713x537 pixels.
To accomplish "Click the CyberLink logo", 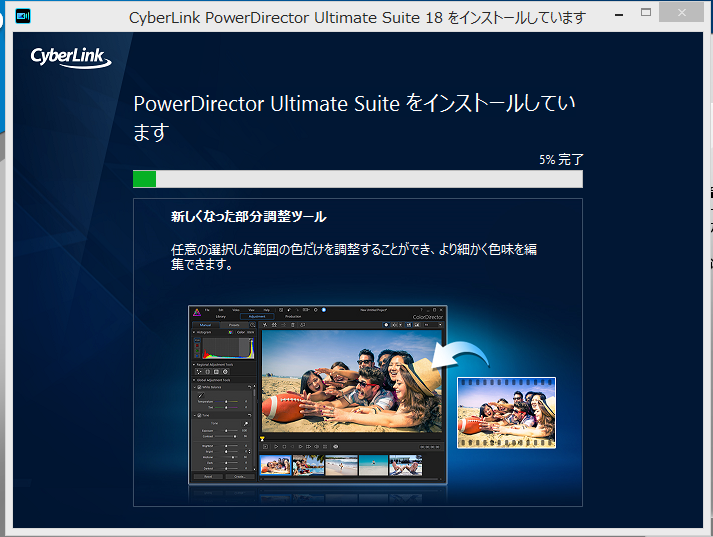I will (70, 58).
